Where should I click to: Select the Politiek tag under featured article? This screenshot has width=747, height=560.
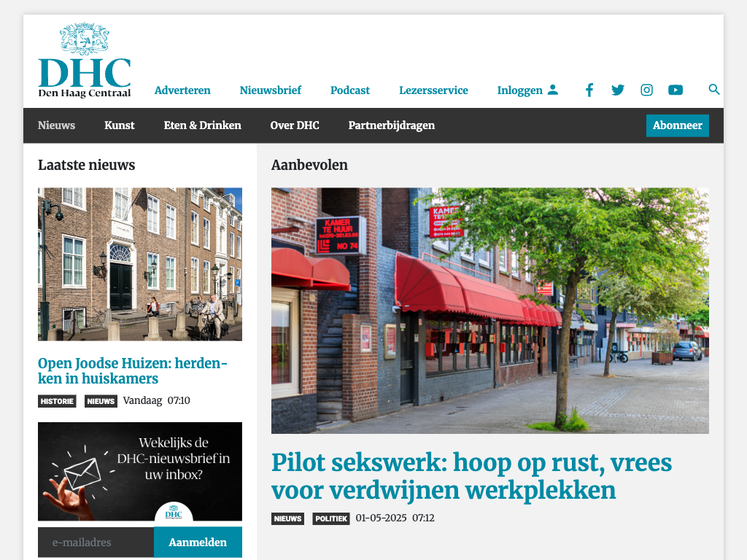pos(331,519)
